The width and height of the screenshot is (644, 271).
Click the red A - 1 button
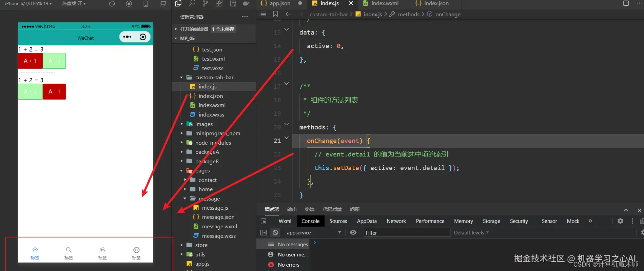point(54,92)
